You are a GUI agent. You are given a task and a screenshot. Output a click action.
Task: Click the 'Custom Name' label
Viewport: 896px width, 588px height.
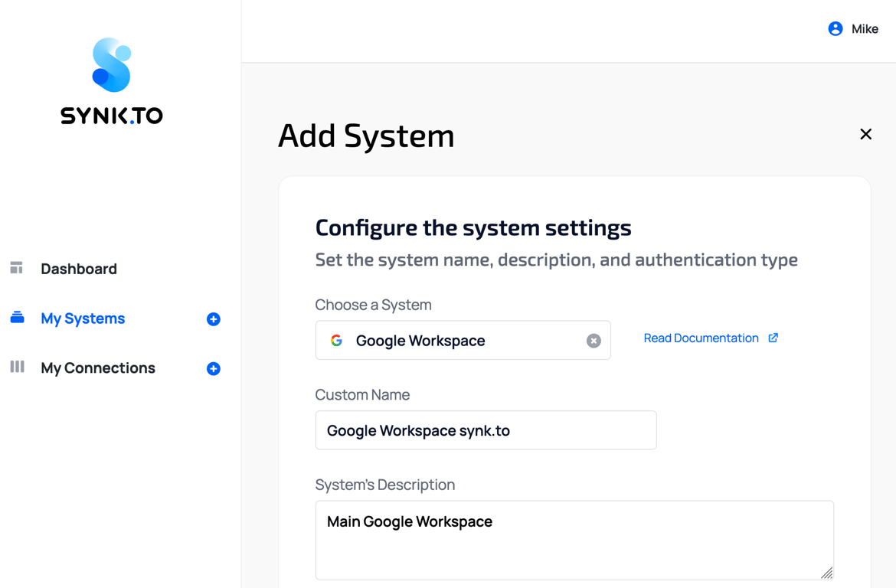coord(362,394)
